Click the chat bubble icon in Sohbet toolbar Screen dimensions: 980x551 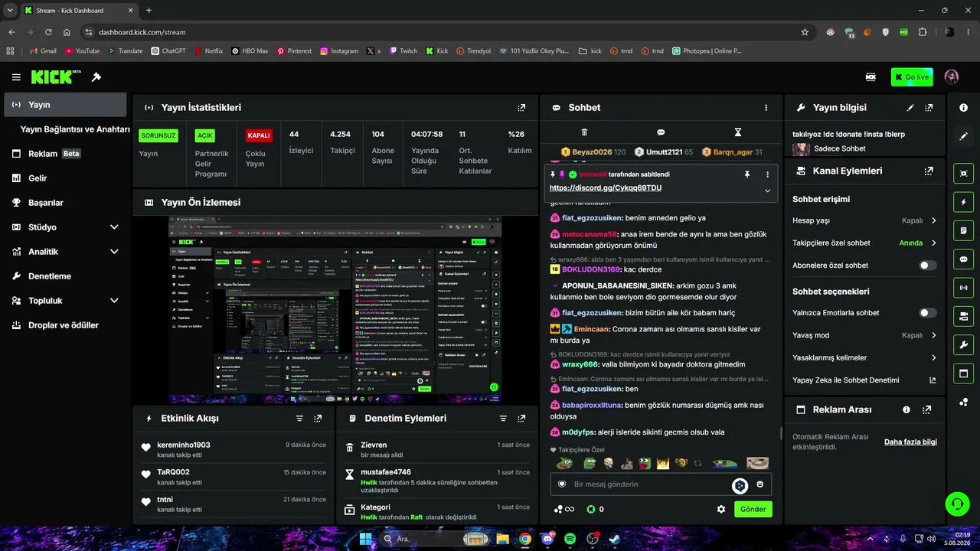661,132
